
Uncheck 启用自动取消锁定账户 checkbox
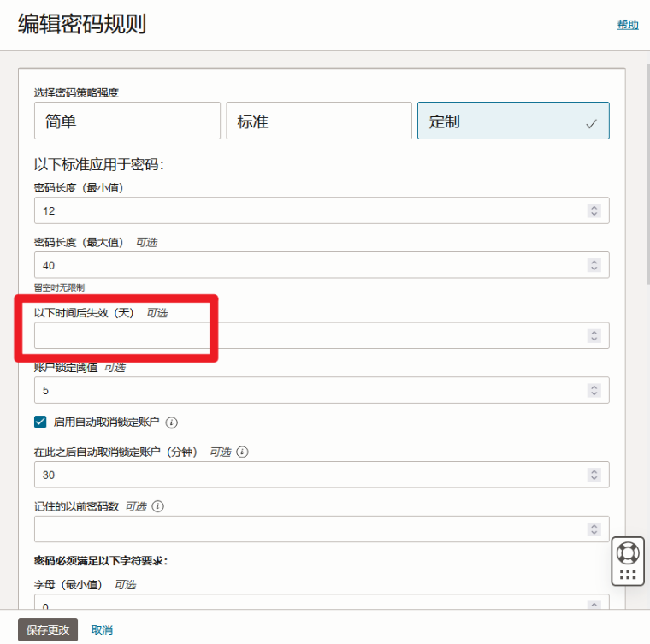pos(40,422)
